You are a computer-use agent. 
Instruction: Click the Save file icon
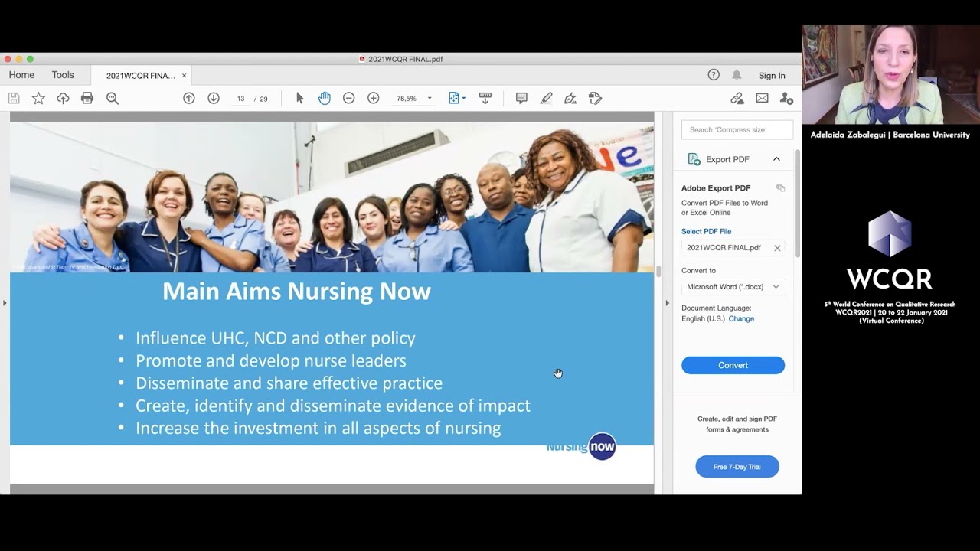[x=14, y=98]
